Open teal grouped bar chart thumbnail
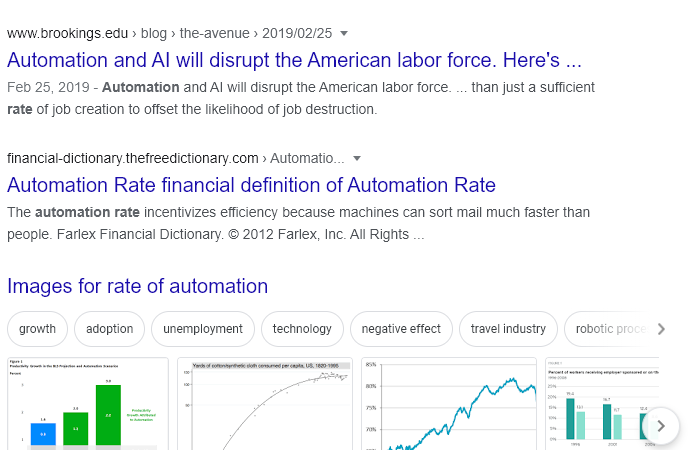The height and width of the screenshot is (450, 695). [602, 404]
